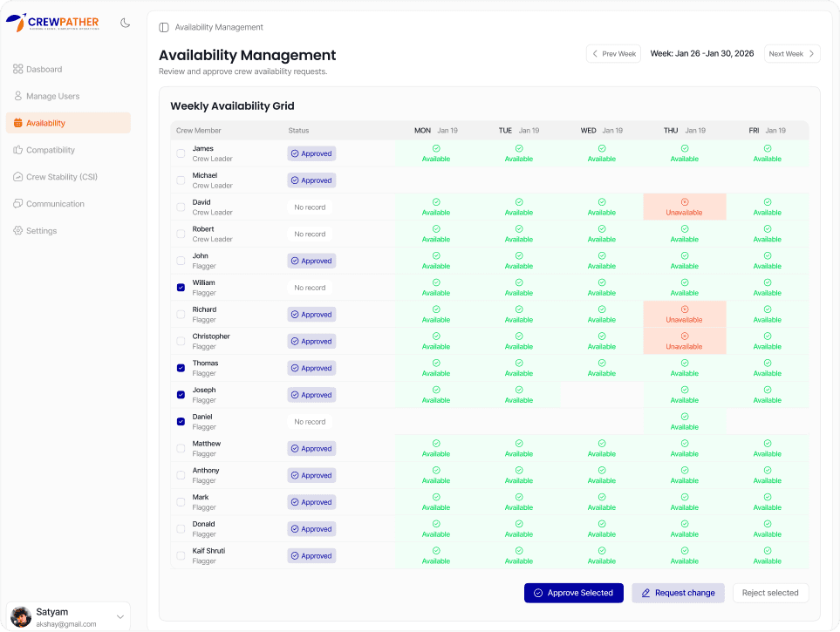
Task: Click the Reject selected button
Action: [x=770, y=593]
